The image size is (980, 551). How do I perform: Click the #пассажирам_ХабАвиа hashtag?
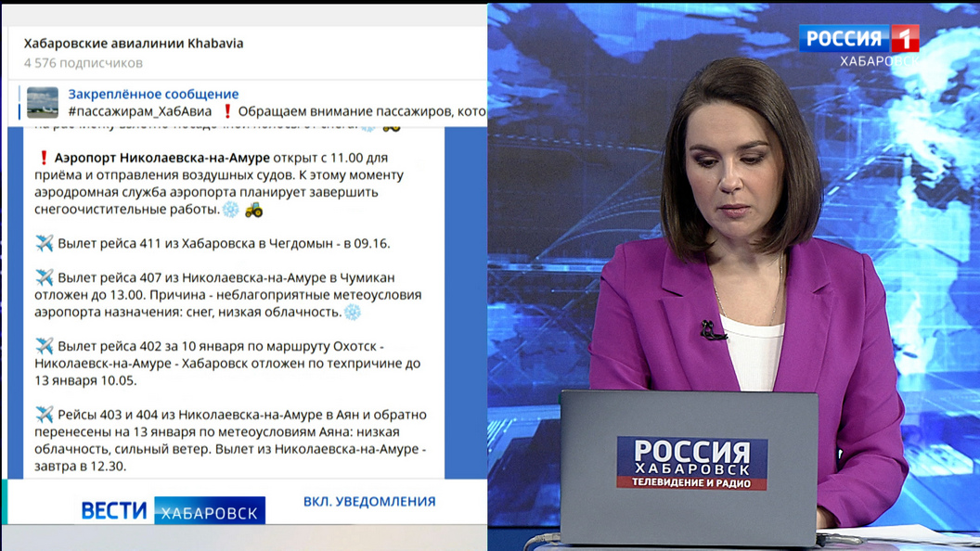tap(139, 111)
